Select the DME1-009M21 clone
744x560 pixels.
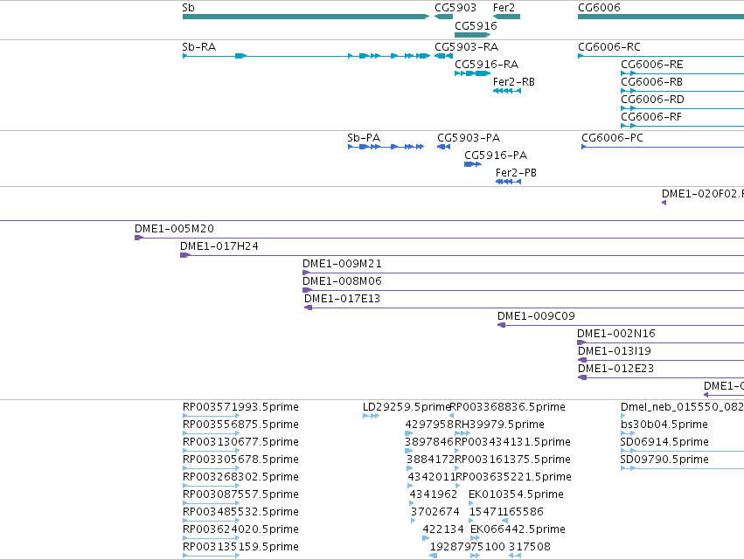pyautogui.click(x=524, y=273)
